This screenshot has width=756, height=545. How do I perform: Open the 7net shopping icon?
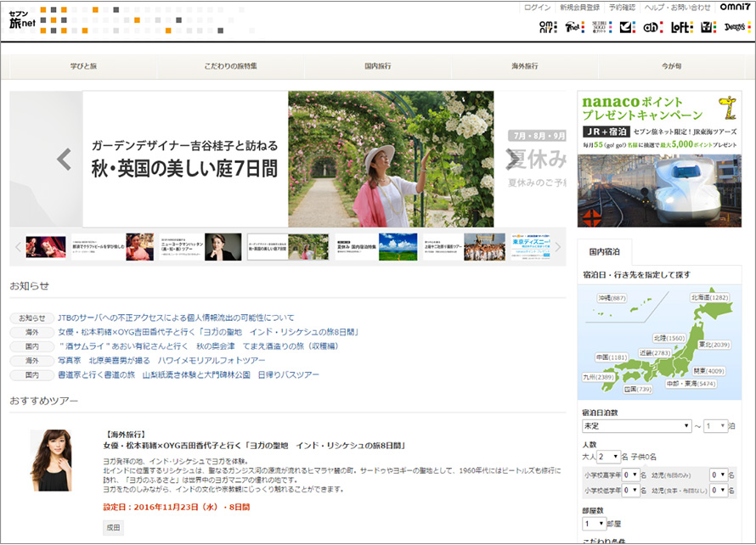click(x=575, y=27)
